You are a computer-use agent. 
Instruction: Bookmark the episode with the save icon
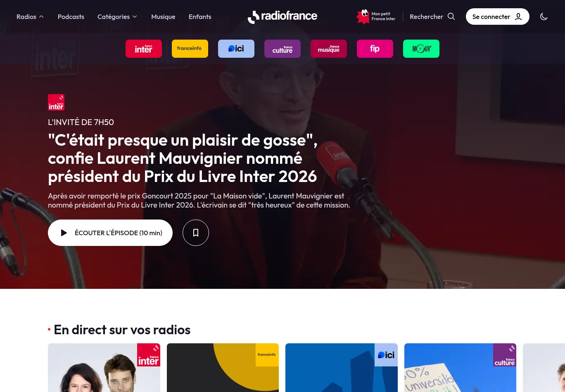pyautogui.click(x=196, y=233)
